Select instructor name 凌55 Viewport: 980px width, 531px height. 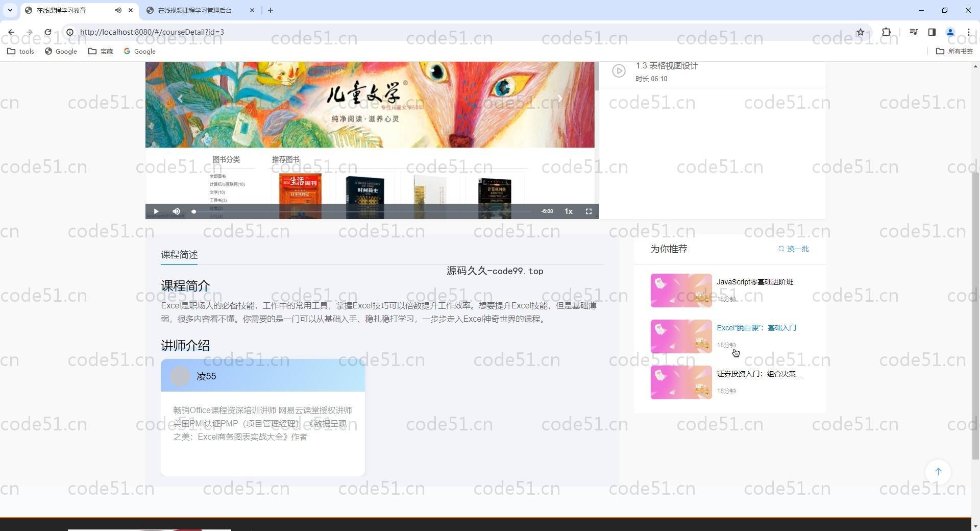[206, 376]
